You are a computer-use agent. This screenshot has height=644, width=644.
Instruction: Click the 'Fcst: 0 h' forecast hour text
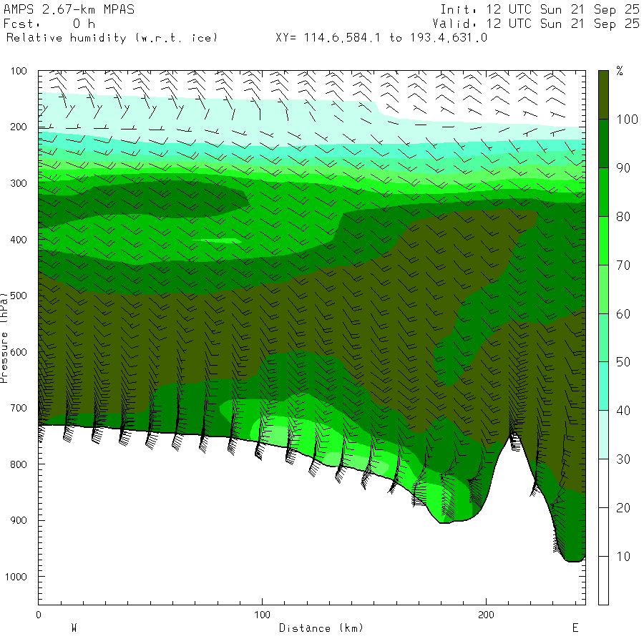(x=49, y=24)
